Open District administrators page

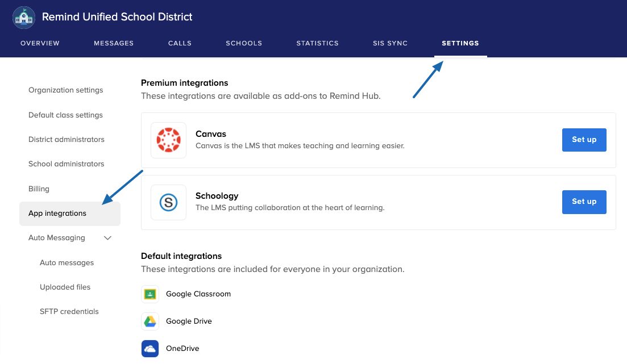coord(67,140)
